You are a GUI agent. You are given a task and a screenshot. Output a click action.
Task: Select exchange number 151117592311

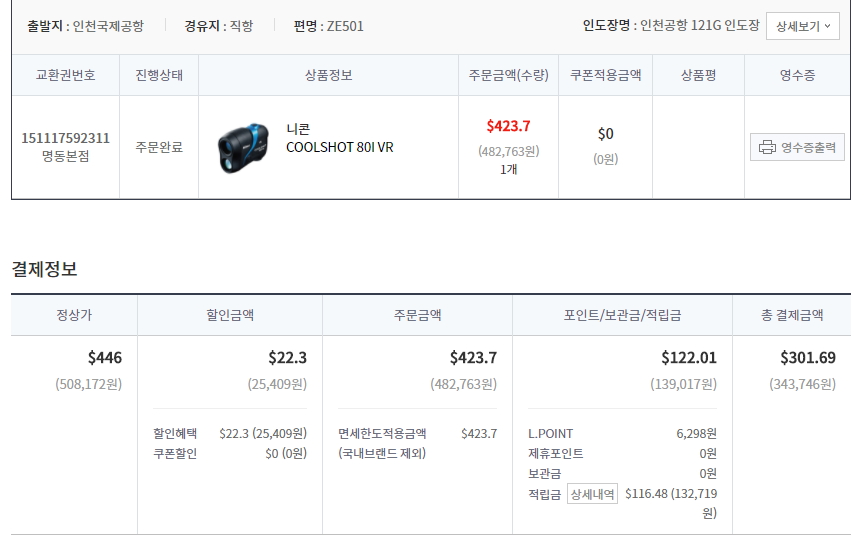coord(65,138)
